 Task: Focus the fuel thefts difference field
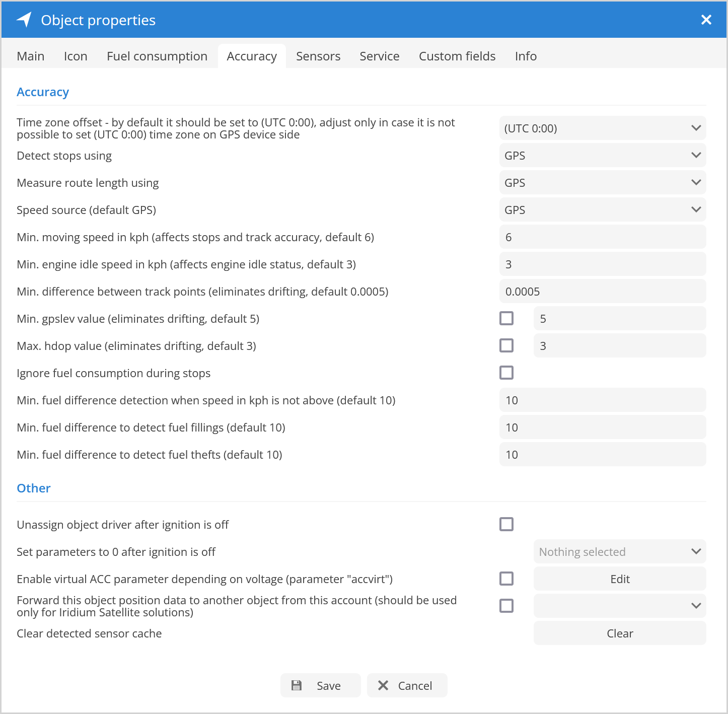(602, 455)
